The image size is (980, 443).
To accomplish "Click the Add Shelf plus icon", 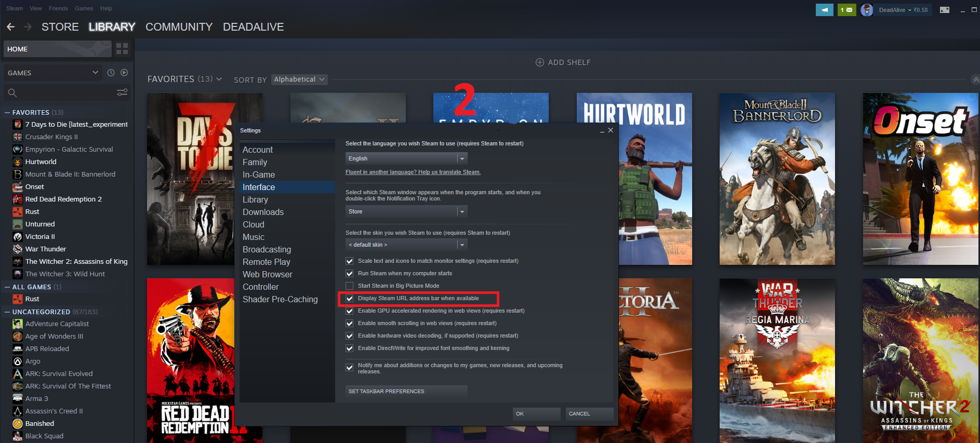I will (540, 62).
